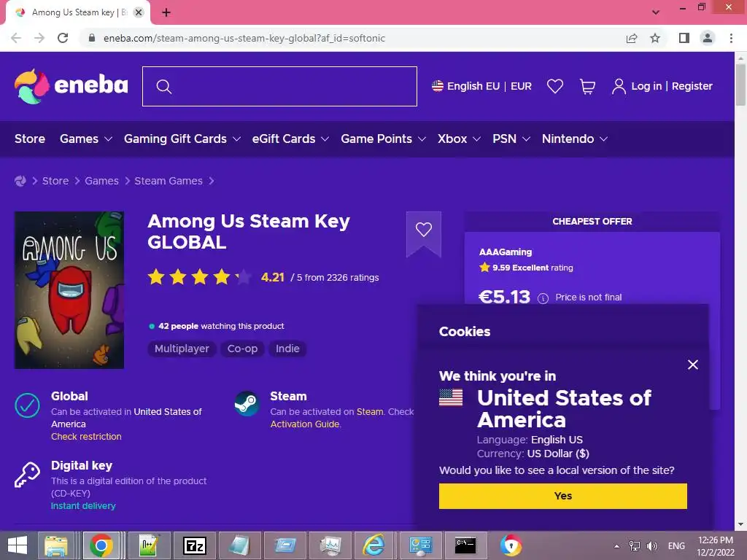Click the star rating display

(x=199, y=277)
